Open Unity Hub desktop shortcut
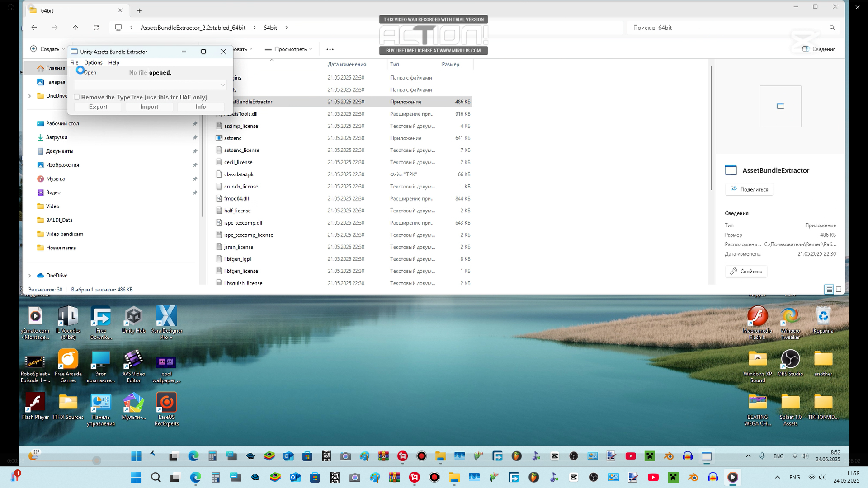This screenshot has width=868, height=488. coord(133,317)
